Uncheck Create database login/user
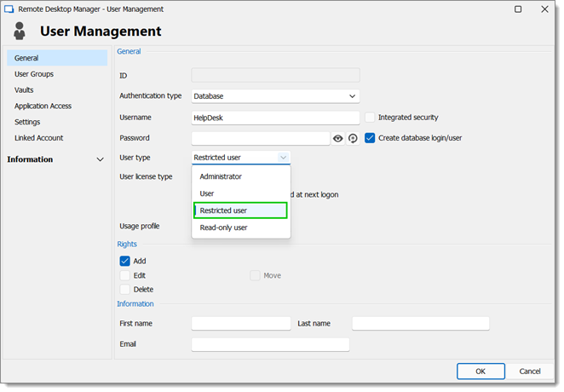The width and height of the screenshot is (564, 392). point(370,138)
